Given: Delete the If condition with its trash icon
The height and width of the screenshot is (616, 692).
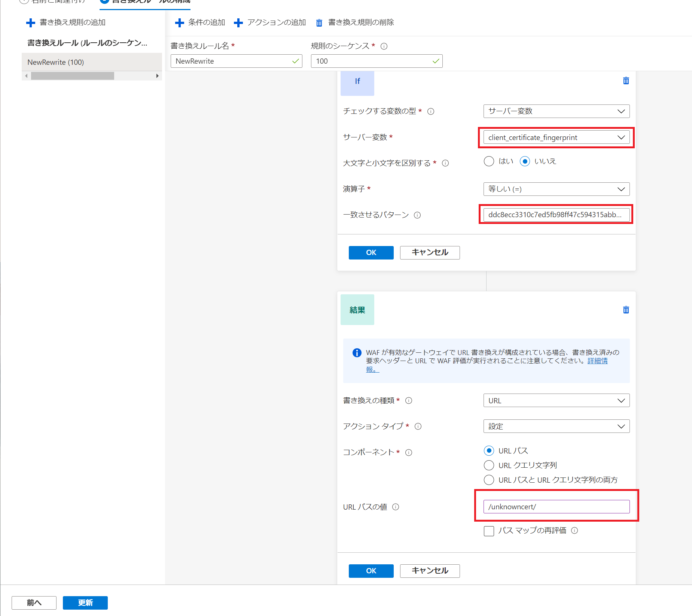Looking at the screenshot, I should [626, 81].
